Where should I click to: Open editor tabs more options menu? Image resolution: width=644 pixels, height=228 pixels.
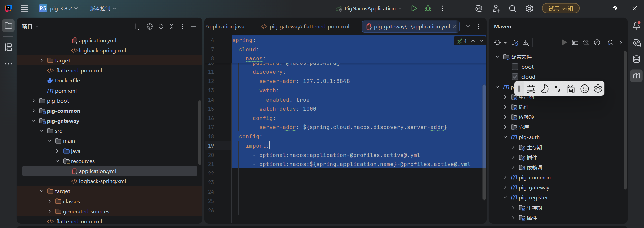click(x=479, y=26)
